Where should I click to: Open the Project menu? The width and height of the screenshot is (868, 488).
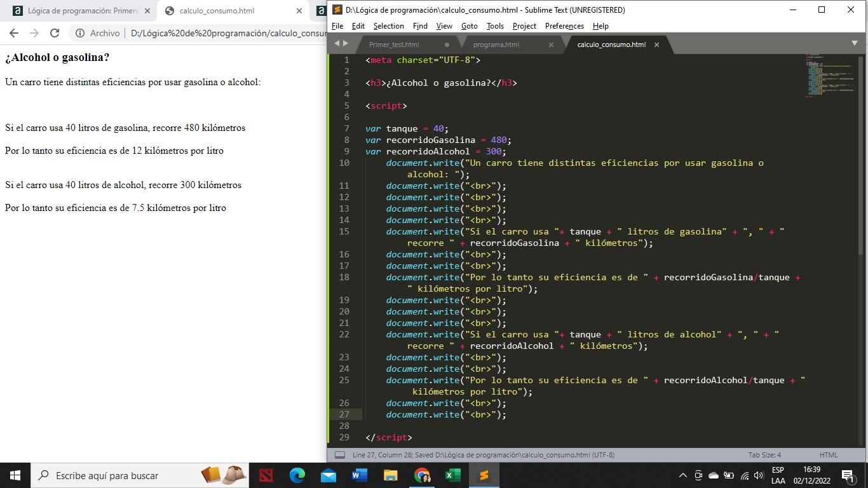524,26
